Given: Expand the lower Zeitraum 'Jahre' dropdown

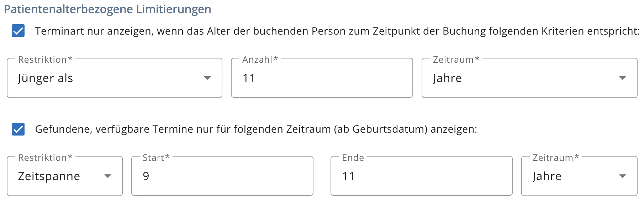Looking at the screenshot, I should pyautogui.click(x=579, y=176).
